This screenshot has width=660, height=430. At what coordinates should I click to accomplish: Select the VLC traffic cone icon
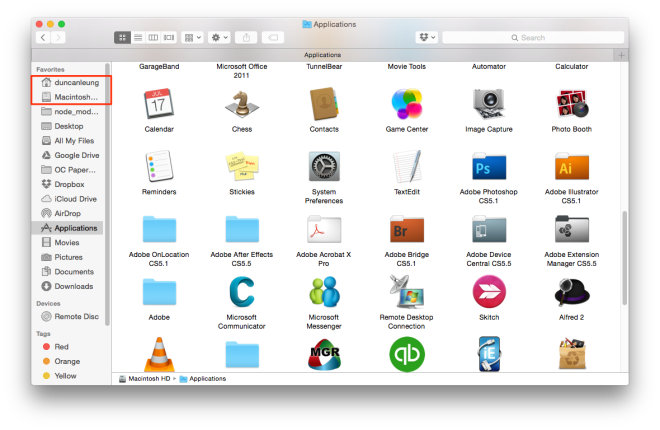[x=159, y=354]
